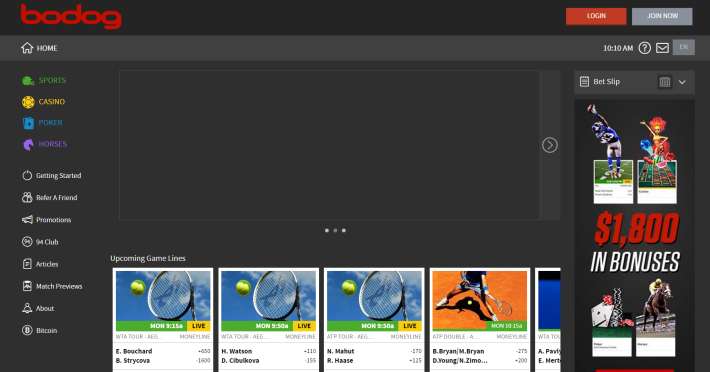Screen dimensions: 710x372
Task: Open the 94 Club link
Action: click(47, 242)
